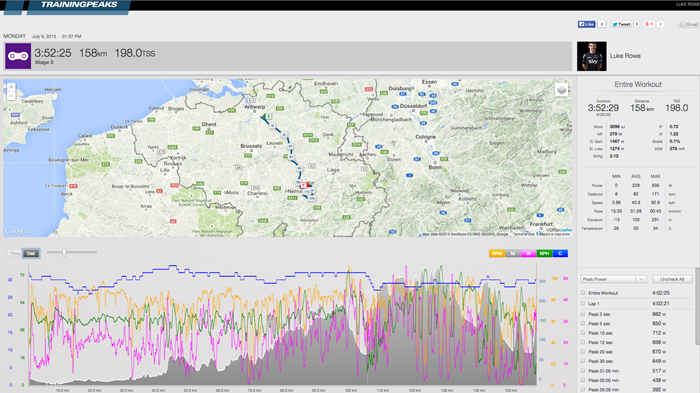Toggle the green KPH speed series
700x393 pixels.
click(x=544, y=253)
